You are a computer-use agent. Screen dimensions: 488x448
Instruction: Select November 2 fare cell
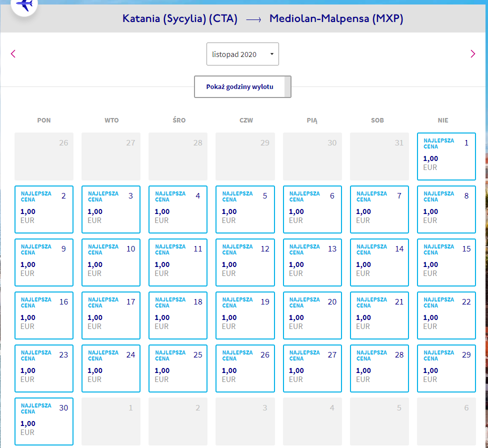click(x=44, y=209)
